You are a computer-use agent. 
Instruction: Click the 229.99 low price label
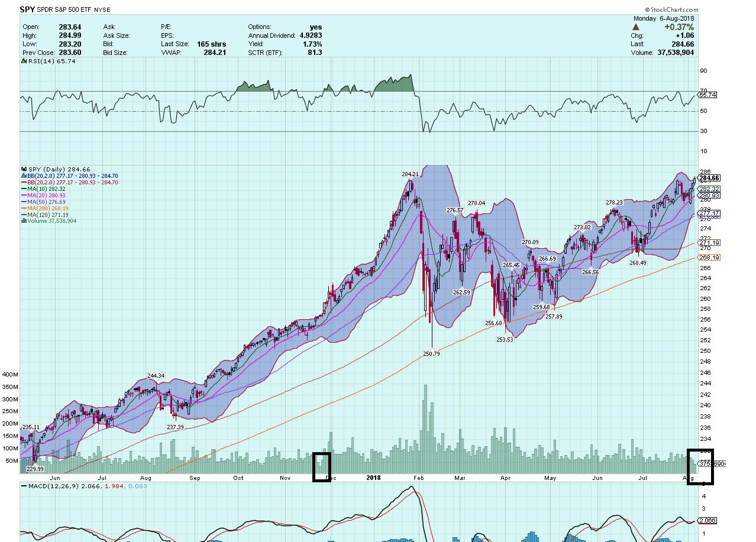(x=36, y=469)
